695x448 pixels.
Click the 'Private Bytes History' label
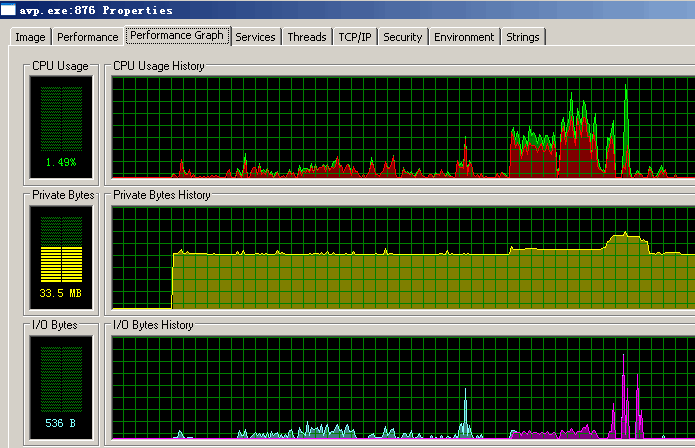161,195
